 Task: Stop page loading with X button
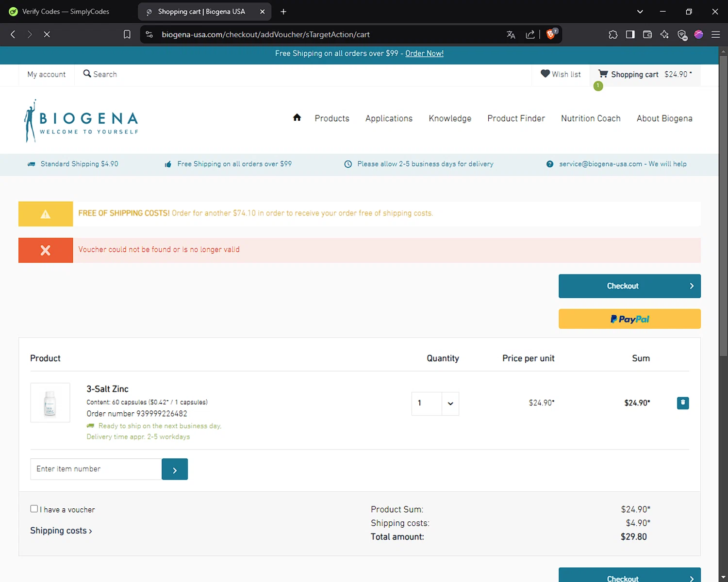47,34
